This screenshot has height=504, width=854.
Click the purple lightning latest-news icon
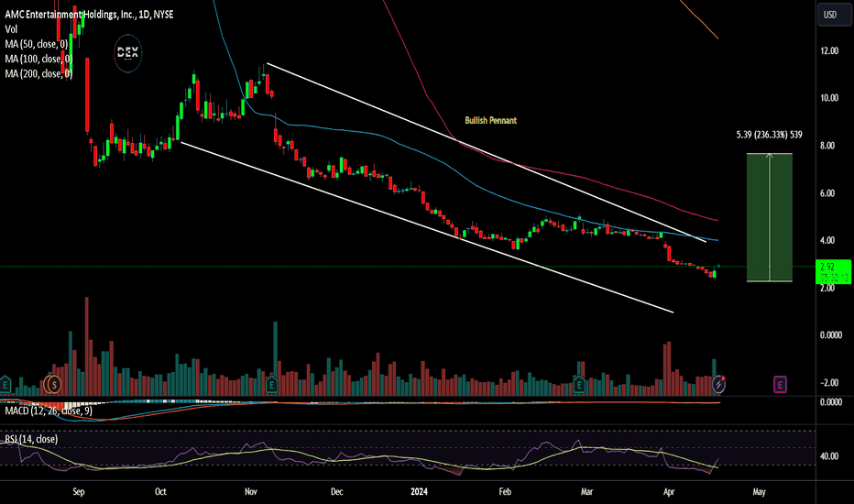coord(718,384)
